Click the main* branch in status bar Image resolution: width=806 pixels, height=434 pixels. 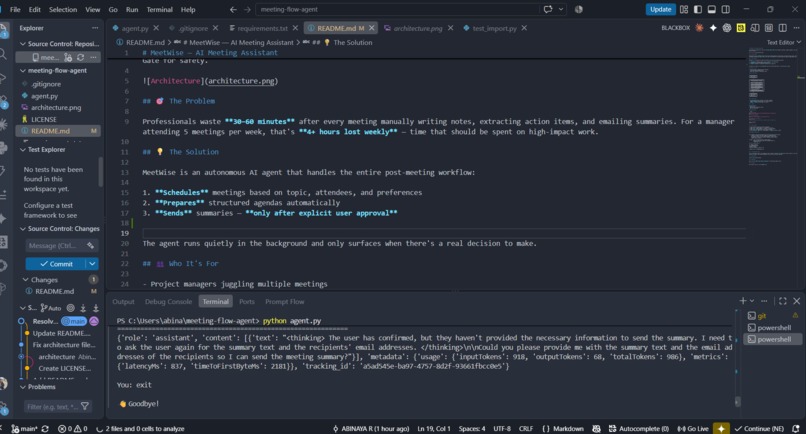pos(24,428)
